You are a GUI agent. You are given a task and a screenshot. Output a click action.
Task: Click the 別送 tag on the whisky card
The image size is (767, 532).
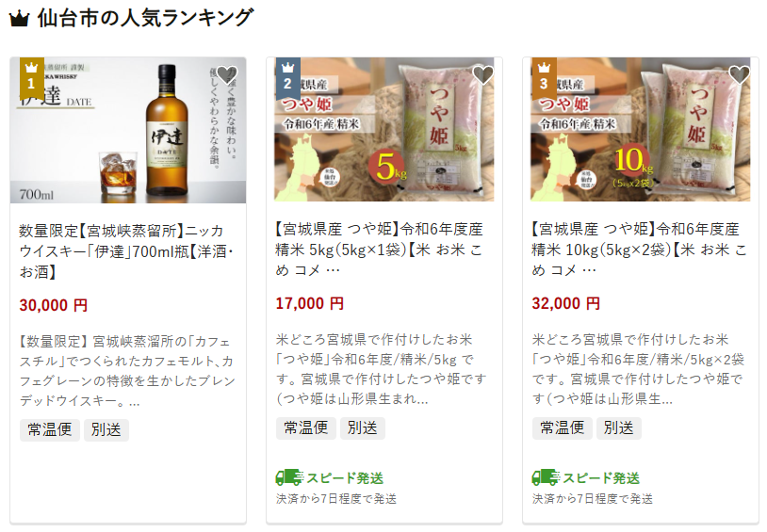(x=106, y=429)
